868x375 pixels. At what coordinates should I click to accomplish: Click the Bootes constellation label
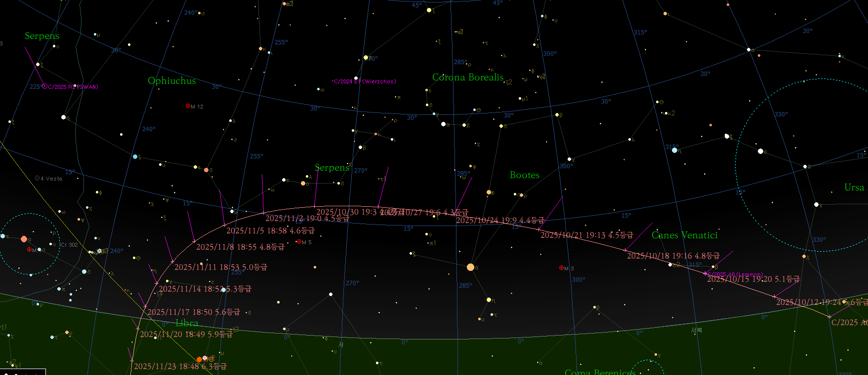525,175
